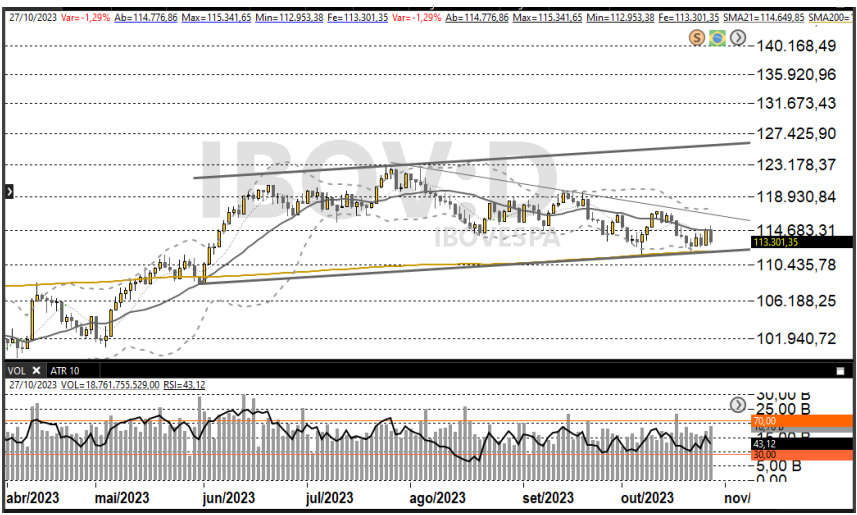Click the orange S dollar-sign icon
857x515 pixels.
[697, 37]
